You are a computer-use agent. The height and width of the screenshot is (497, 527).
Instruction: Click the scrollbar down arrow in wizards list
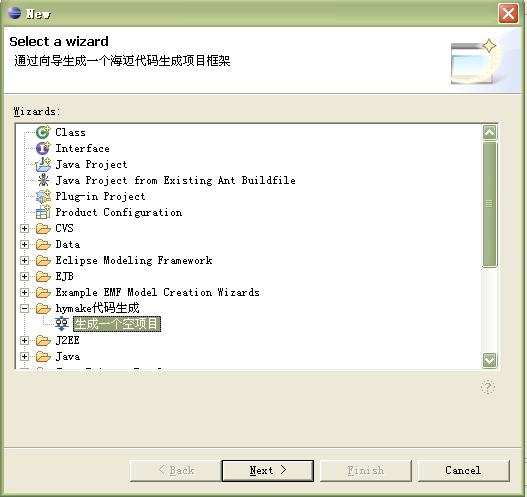tap(489, 361)
